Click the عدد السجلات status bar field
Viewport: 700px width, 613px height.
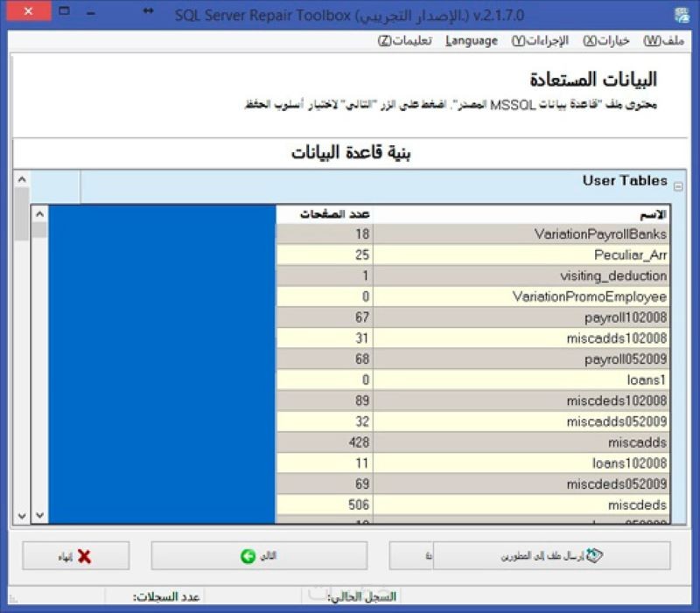166,597
